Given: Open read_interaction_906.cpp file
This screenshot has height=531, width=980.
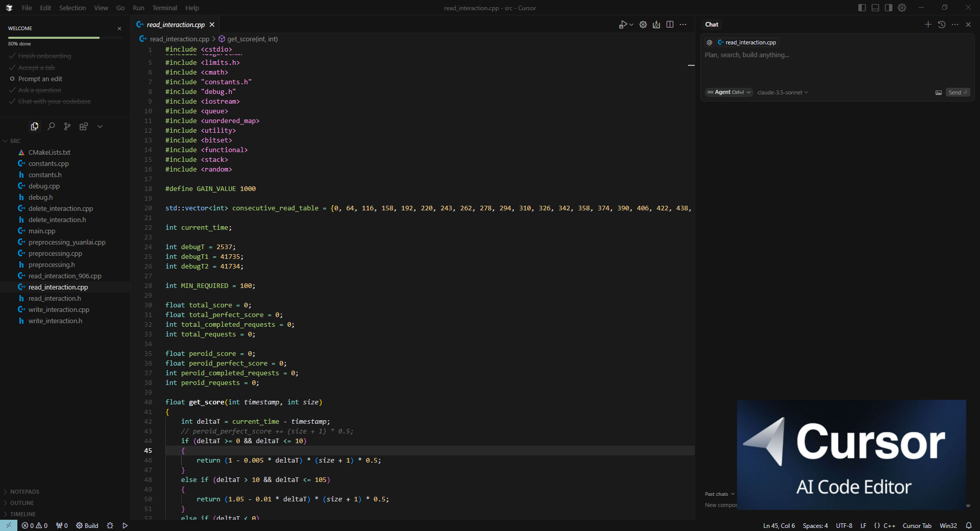Looking at the screenshot, I should [65, 276].
